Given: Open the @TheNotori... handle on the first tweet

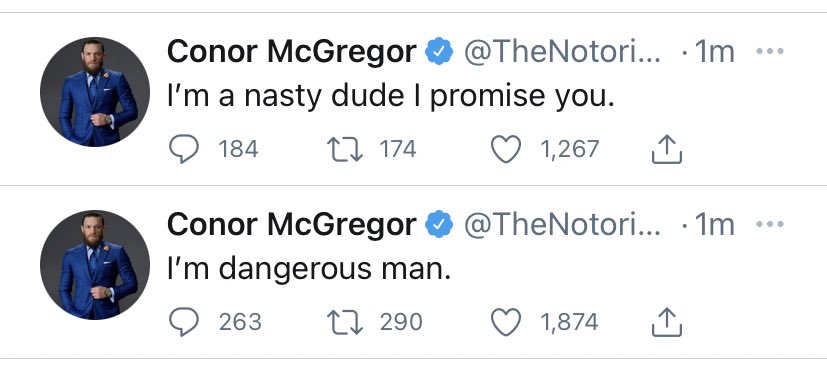Looking at the screenshot, I should tap(562, 52).
